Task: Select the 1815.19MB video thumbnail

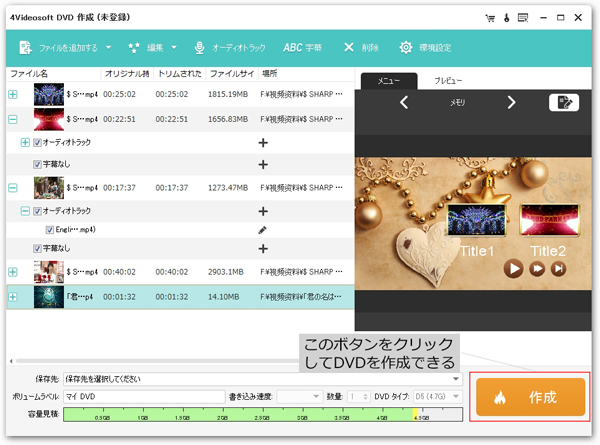Action: (49, 94)
